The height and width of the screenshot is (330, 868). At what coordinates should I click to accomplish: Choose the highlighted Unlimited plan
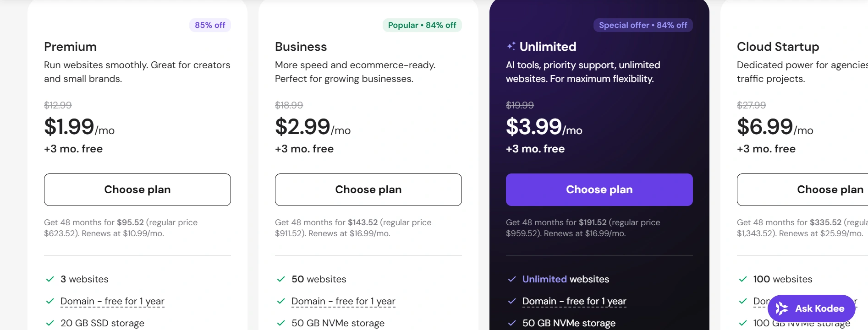pyautogui.click(x=599, y=189)
